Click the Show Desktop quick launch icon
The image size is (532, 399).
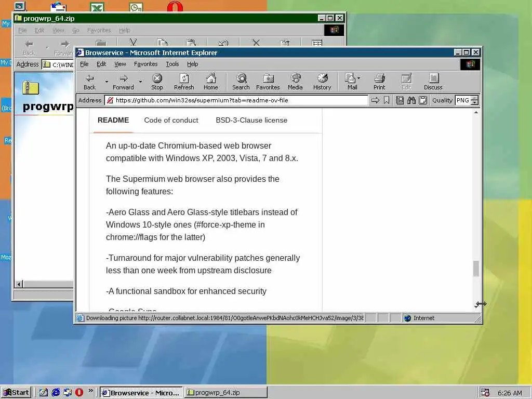point(44,393)
